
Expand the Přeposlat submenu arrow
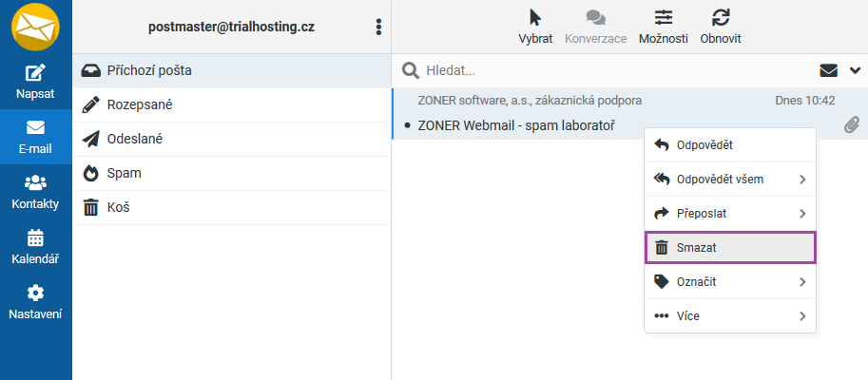[x=802, y=214]
